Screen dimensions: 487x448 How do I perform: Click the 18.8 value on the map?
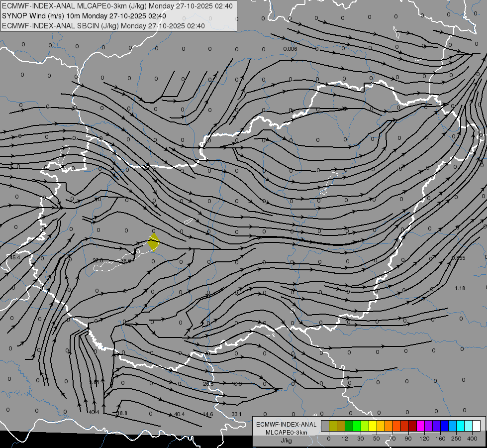pyautogui.click(x=122, y=413)
